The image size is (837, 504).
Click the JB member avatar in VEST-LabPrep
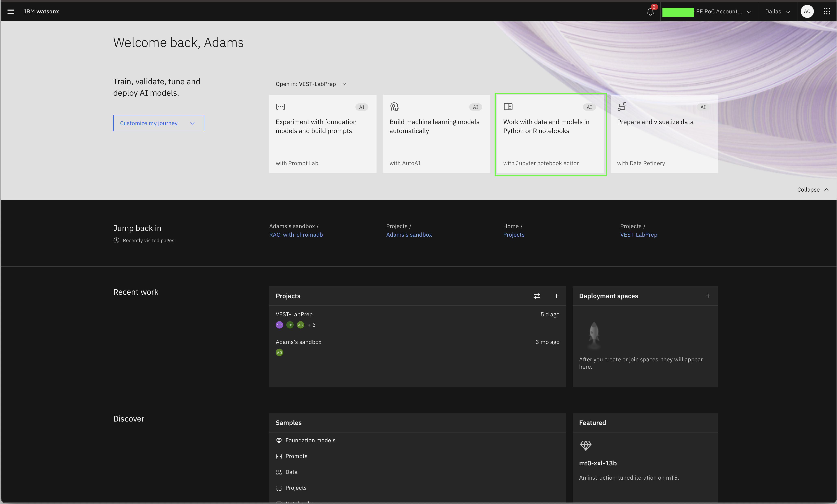click(x=290, y=325)
